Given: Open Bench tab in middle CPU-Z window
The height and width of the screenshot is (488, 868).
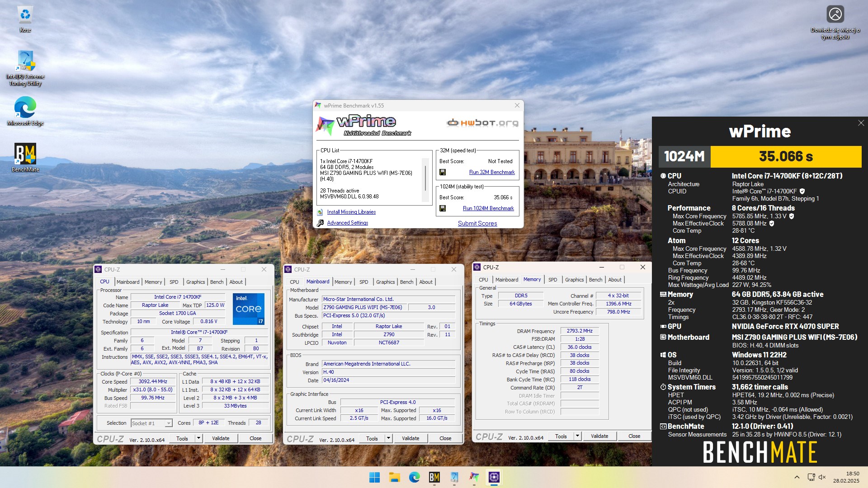Looking at the screenshot, I should pyautogui.click(x=406, y=282).
